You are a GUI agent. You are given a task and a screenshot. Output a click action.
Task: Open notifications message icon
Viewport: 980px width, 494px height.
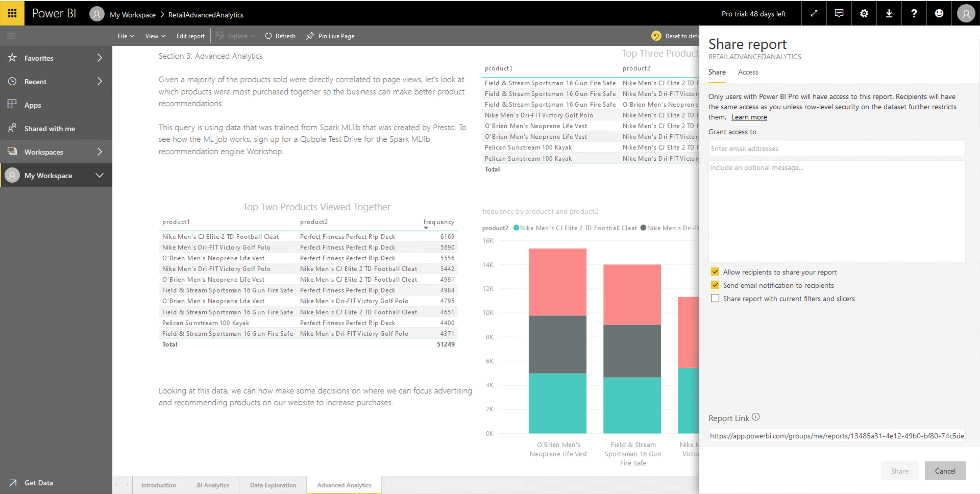[x=839, y=14]
